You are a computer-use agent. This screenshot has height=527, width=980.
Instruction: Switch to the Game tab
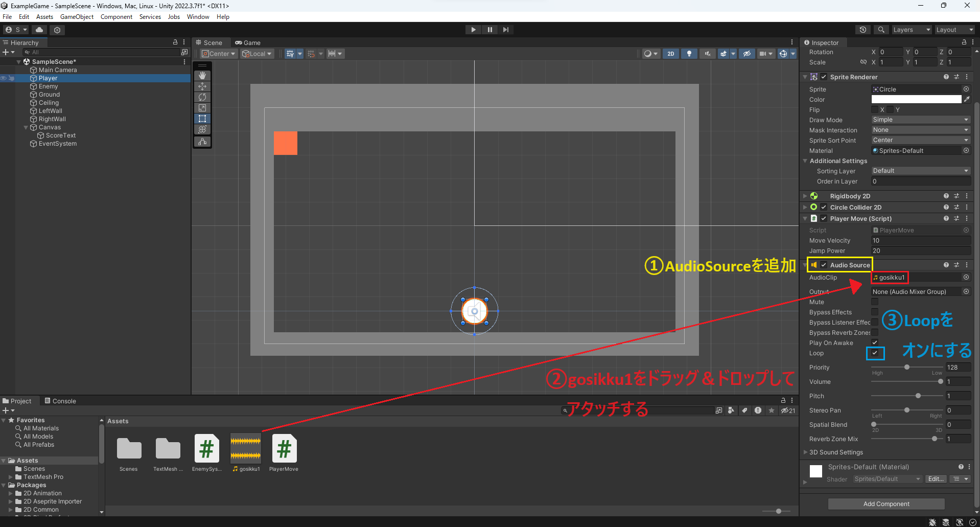[x=248, y=42]
